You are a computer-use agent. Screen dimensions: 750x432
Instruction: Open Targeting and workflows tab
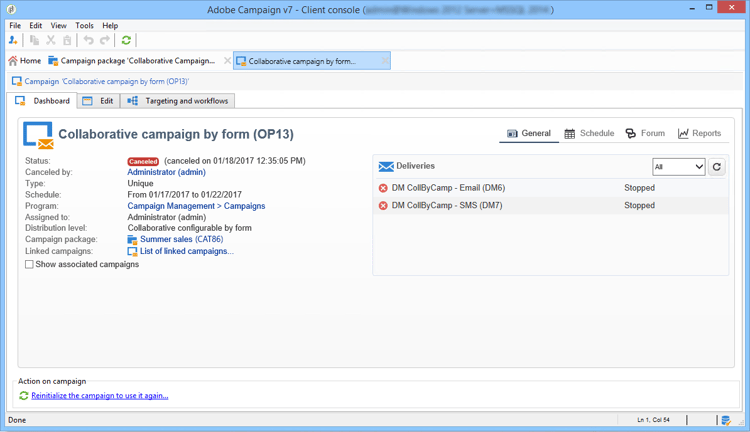click(177, 101)
